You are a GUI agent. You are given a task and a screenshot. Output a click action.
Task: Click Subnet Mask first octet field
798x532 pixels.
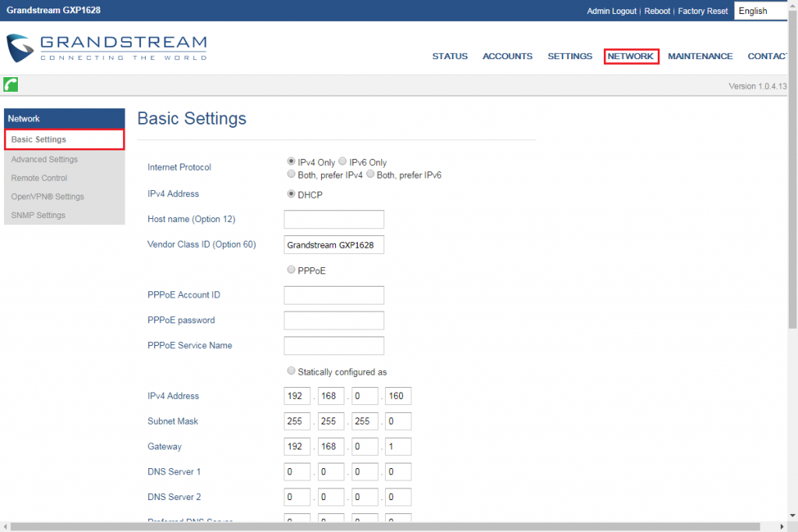(x=297, y=421)
